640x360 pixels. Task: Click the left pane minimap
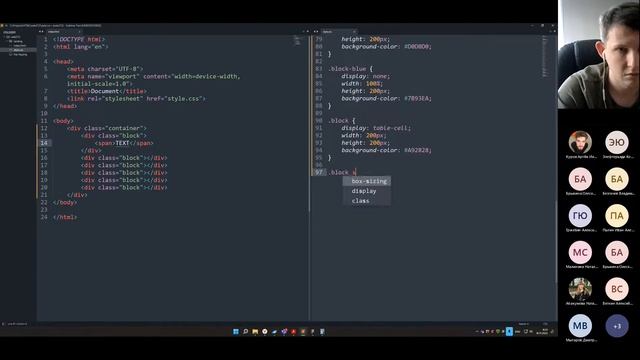pyautogui.click(x=298, y=40)
